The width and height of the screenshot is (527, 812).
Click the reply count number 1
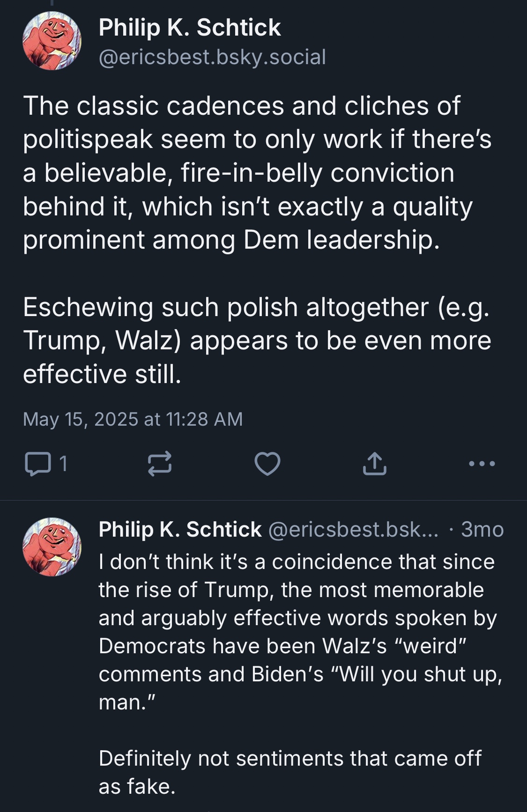(x=63, y=464)
